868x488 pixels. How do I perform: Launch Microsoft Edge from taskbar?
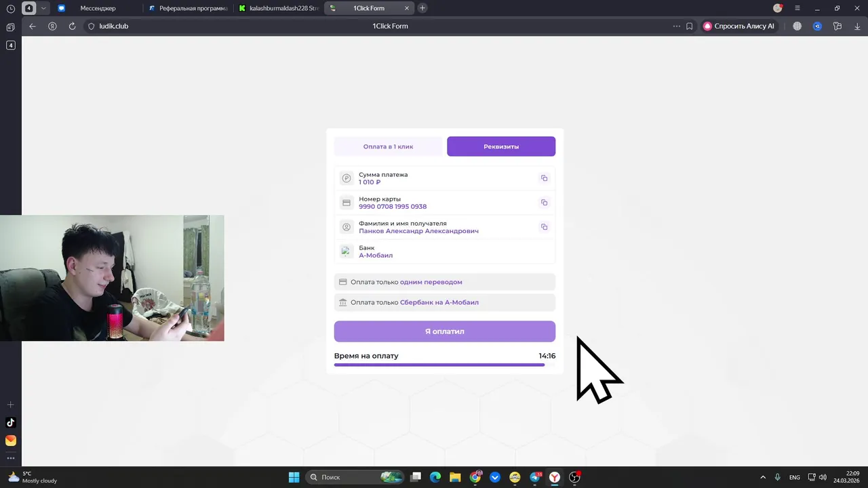click(x=435, y=477)
